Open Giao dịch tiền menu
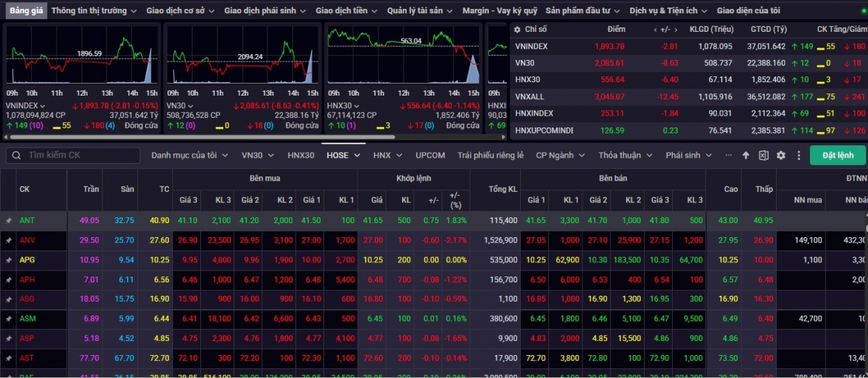This screenshot has width=868, height=378. click(x=346, y=10)
